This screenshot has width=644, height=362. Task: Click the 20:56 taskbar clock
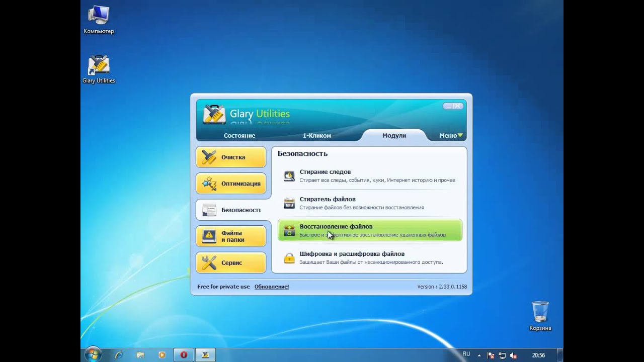[538, 355]
